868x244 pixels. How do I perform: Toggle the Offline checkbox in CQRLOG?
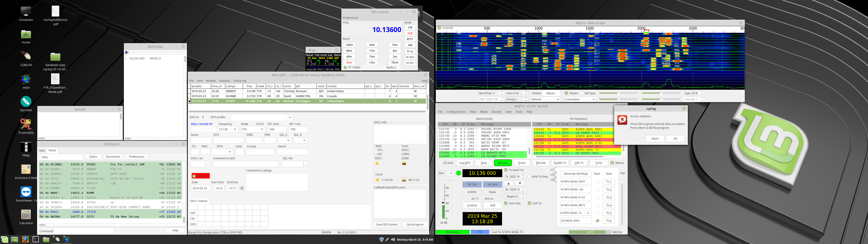[194, 176]
